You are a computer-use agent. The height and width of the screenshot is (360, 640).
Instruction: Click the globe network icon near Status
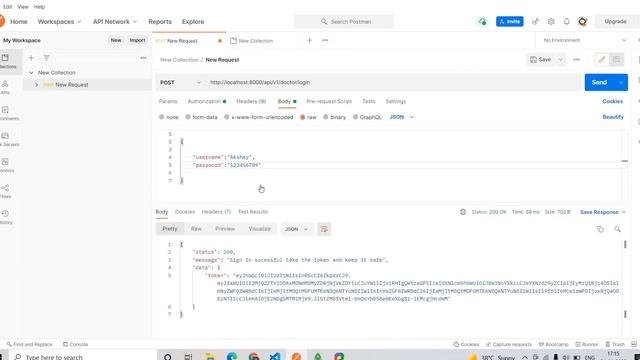click(x=463, y=212)
